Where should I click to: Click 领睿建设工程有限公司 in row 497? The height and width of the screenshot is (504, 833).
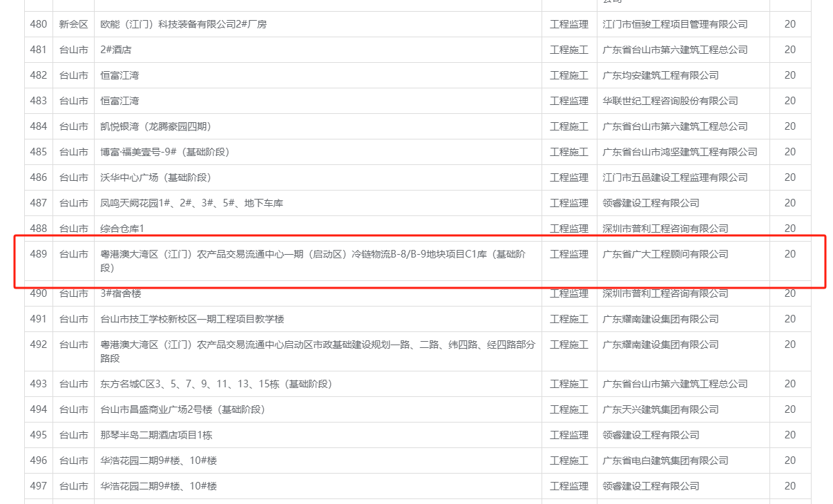coord(651,486)
